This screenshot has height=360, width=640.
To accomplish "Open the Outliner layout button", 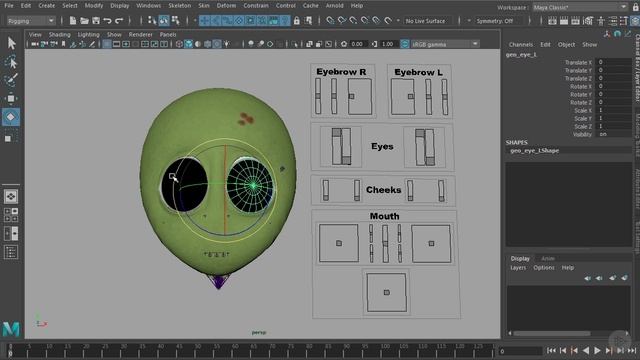I will click(x=11, y=252).
